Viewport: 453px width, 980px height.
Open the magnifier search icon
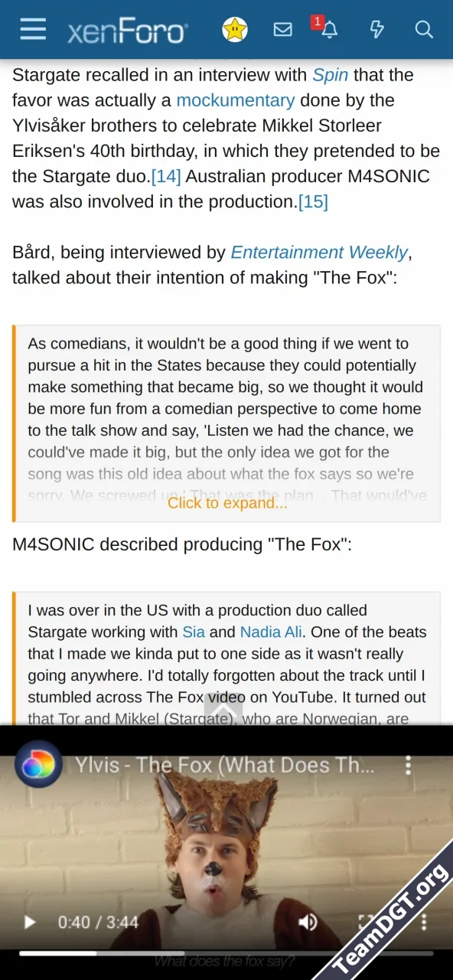pos(424,30)
